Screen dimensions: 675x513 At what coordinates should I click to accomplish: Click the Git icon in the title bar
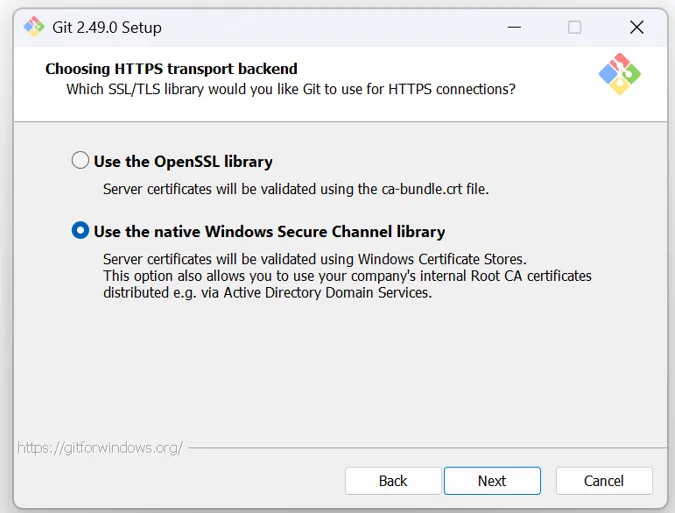[34, 27]
